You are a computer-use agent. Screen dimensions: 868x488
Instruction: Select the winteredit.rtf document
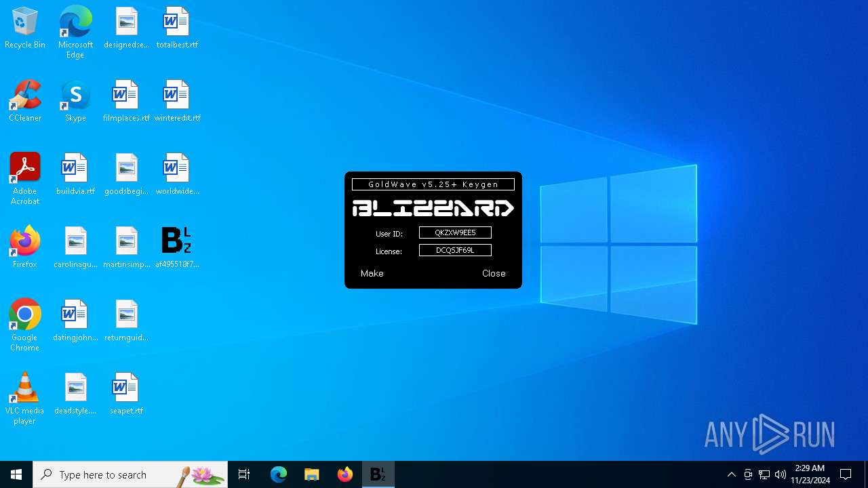point(177,102)
